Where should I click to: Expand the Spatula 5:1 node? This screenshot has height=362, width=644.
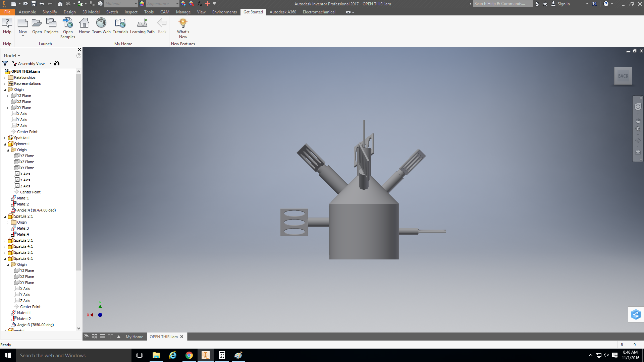click(x=4, y=253)
